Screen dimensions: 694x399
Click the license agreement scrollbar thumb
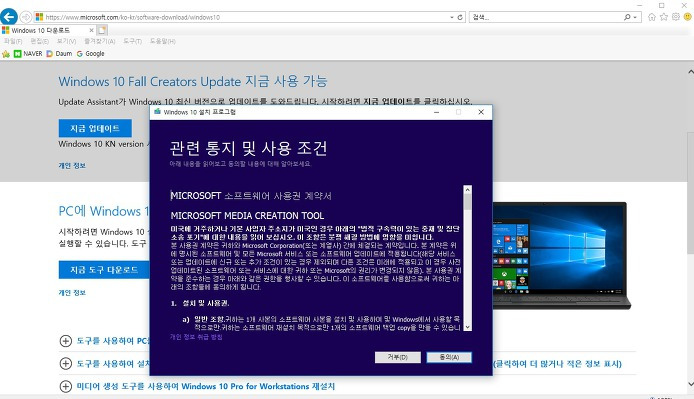pos(467,202)
